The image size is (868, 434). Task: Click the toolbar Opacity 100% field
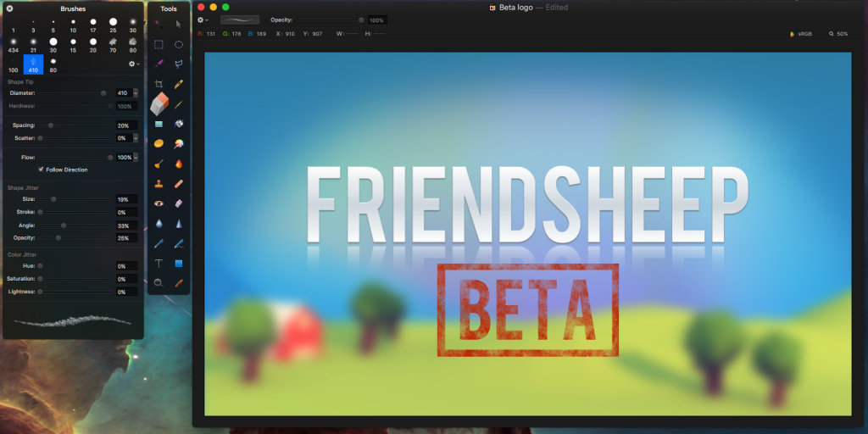point(376,20)
